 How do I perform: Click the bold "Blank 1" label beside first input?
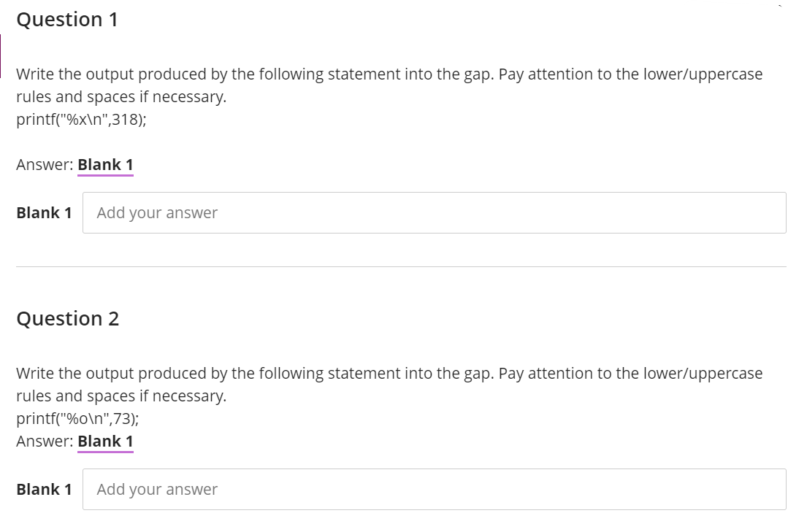pos(44,212)
